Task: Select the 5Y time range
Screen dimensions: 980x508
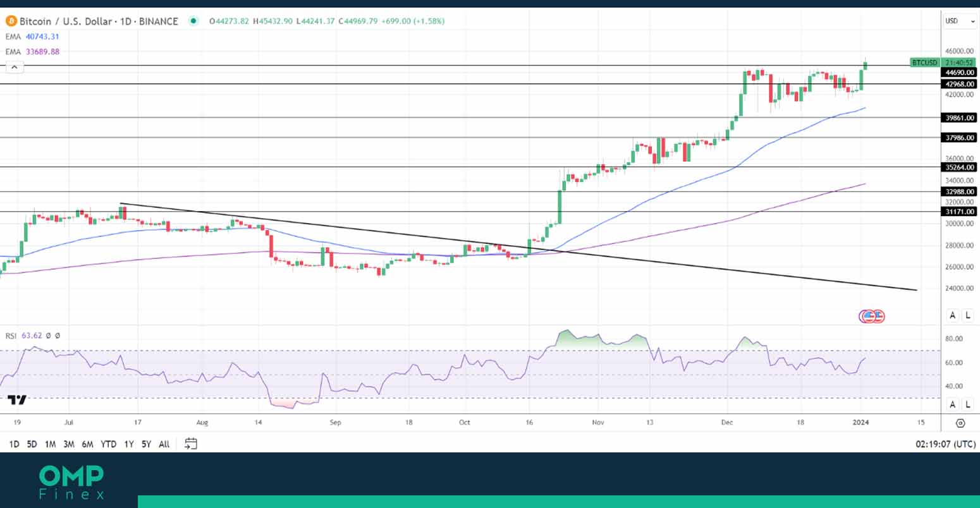Action: pyautogui.click(x=147, y=444)
